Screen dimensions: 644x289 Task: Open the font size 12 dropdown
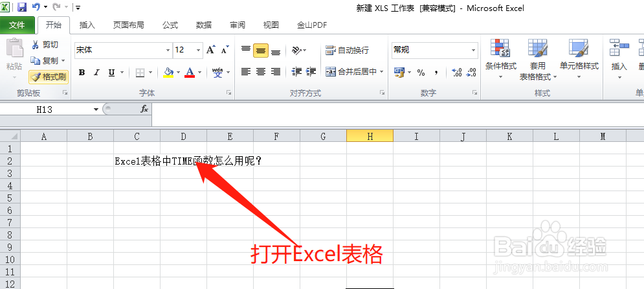click(x=199, y=50)
